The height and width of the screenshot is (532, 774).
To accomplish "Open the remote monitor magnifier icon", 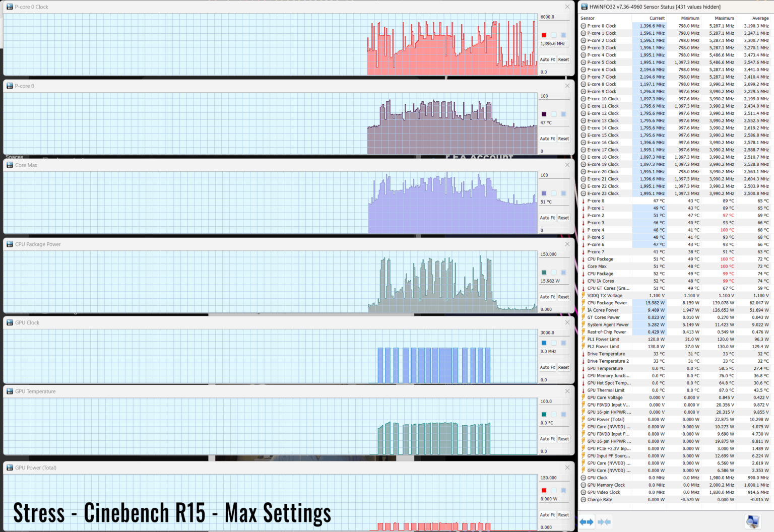I will (752, 521).
